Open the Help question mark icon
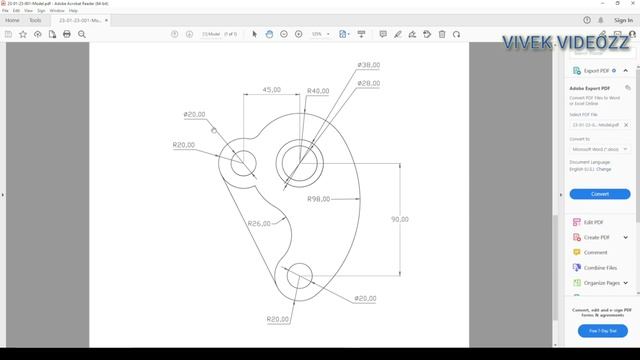This screenshot has width=640, height=360. [x=587, y=20]
